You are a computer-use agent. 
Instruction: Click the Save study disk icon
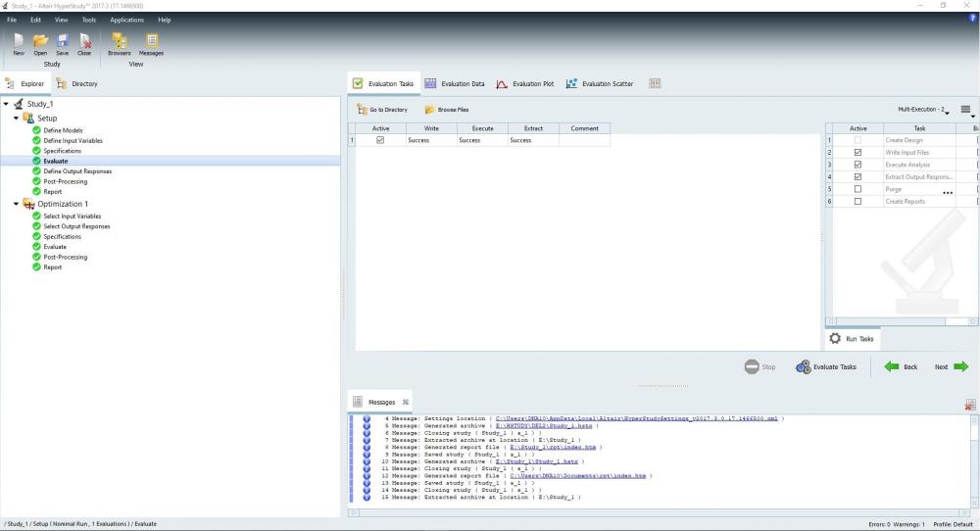click(x=63, y=41)
